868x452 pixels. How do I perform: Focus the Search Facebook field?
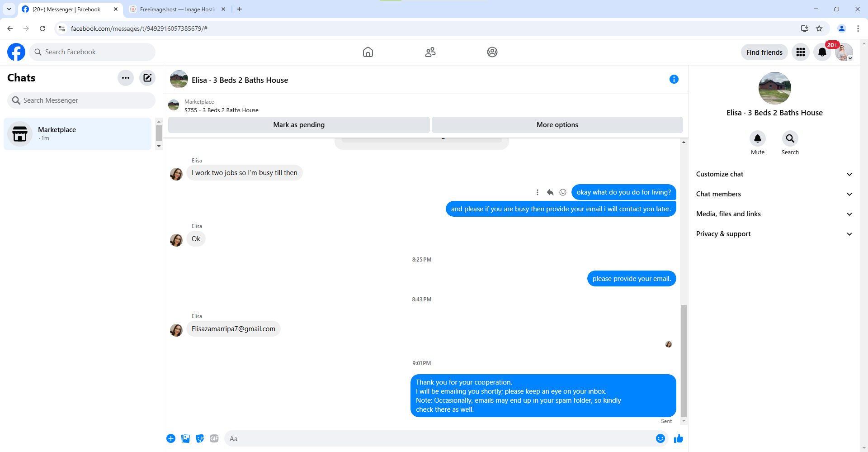point(92,52)
